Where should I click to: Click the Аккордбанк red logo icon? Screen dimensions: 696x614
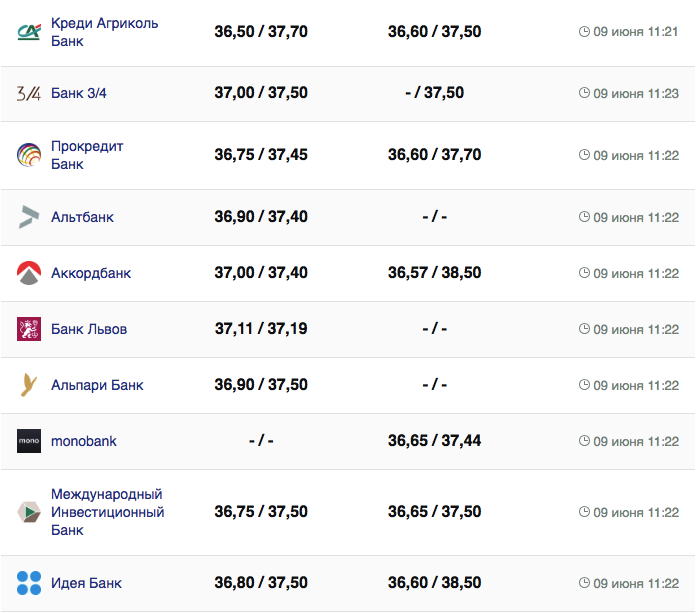[x=29, y=273]
